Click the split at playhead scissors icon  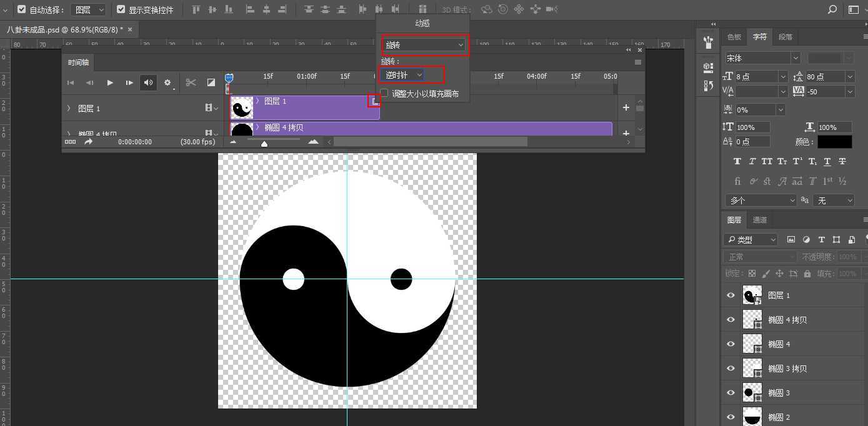click(191, 82)
